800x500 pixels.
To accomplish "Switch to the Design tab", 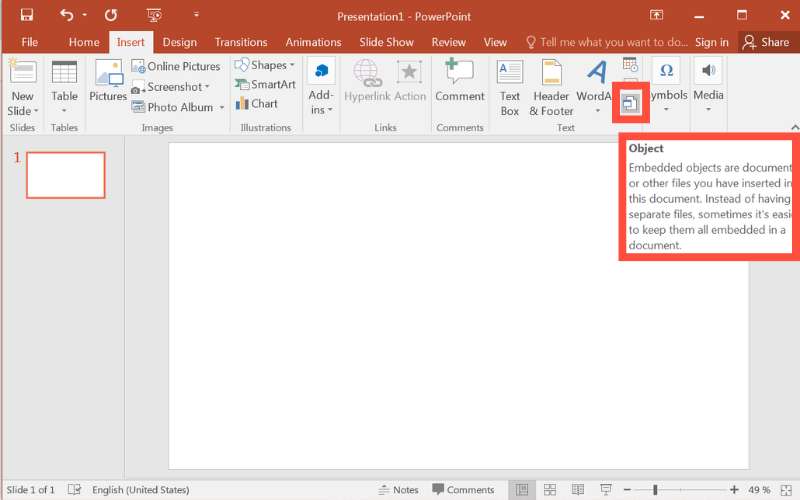I will [x=179, y=42].
